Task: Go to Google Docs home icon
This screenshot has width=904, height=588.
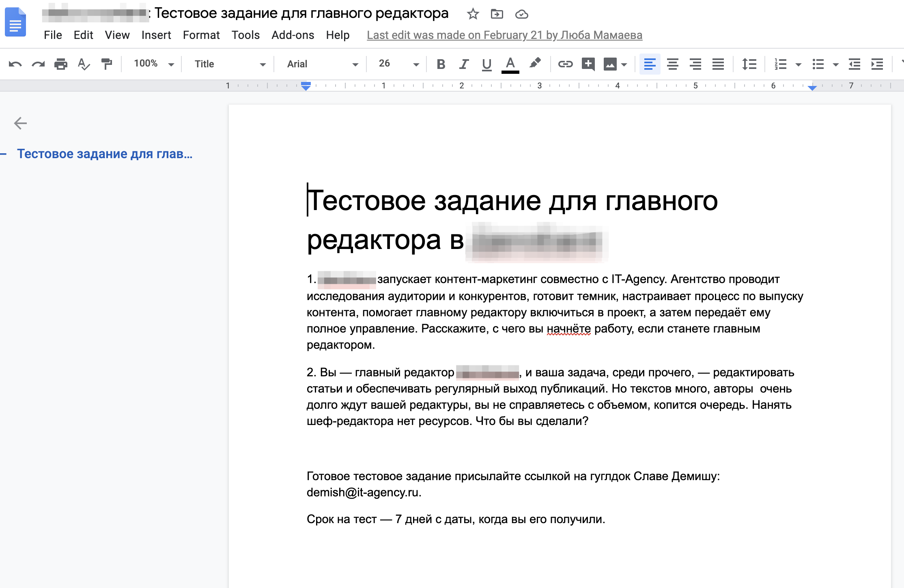Action: 15,22
